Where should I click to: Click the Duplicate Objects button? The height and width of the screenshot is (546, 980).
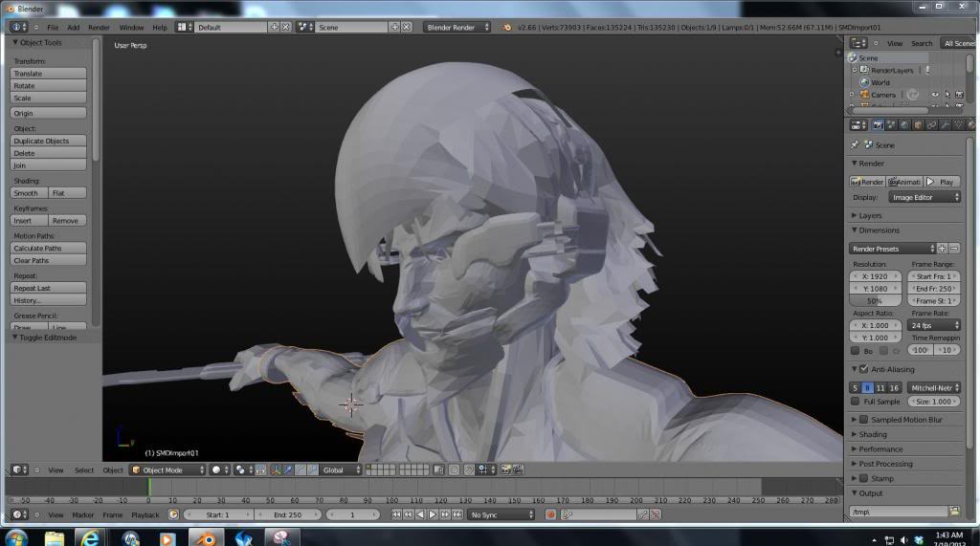click(48, 142)
